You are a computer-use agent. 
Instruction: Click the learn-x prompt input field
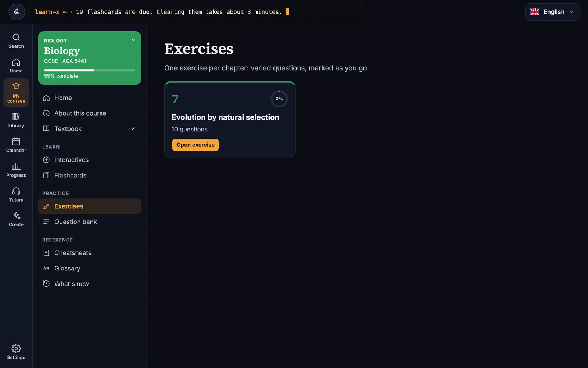click(196, 12)
